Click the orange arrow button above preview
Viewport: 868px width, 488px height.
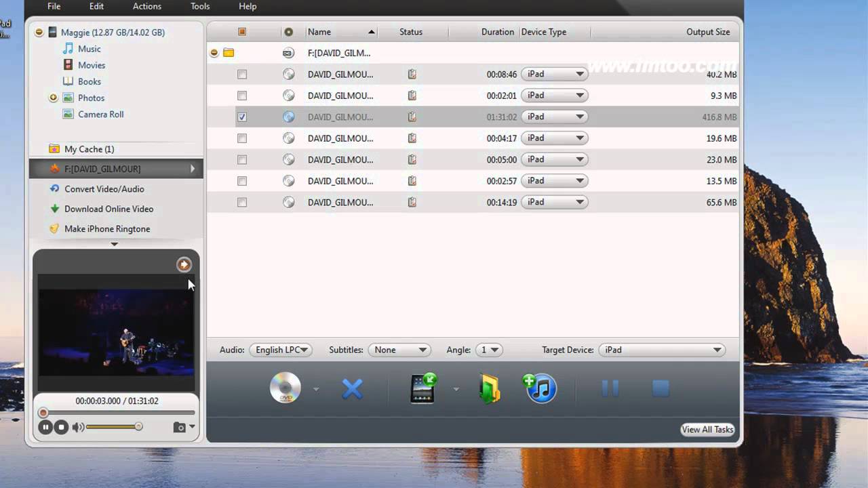(184, 264)
